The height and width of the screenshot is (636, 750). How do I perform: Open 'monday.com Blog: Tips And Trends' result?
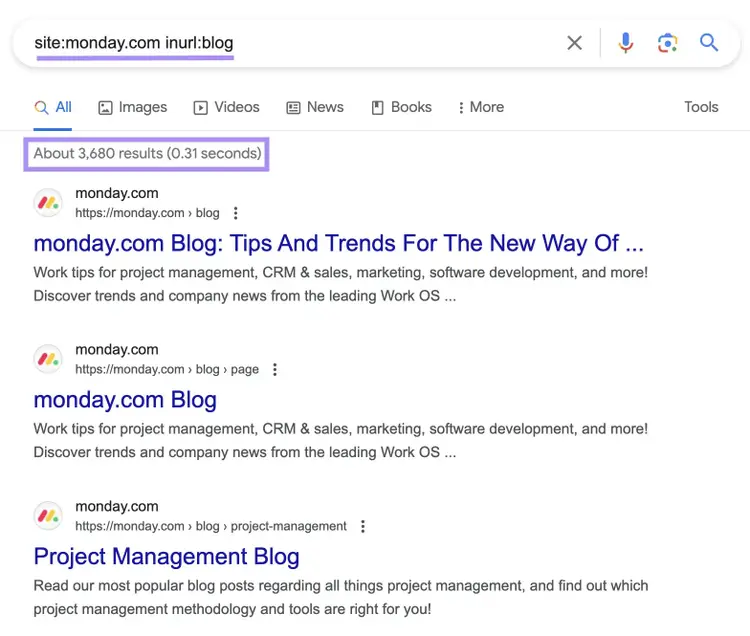[x=339, y=243]
